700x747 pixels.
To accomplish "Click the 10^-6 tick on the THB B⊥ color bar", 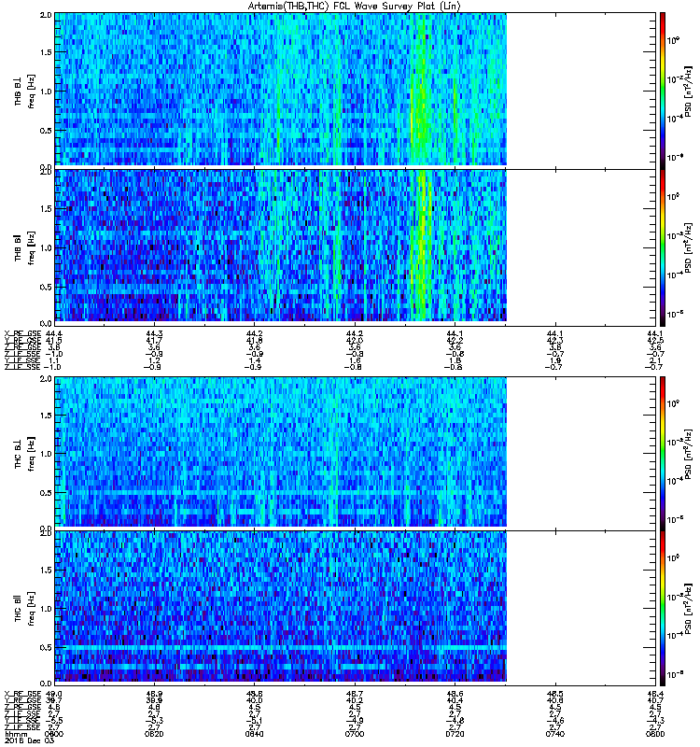I will [x=674, y=157].
